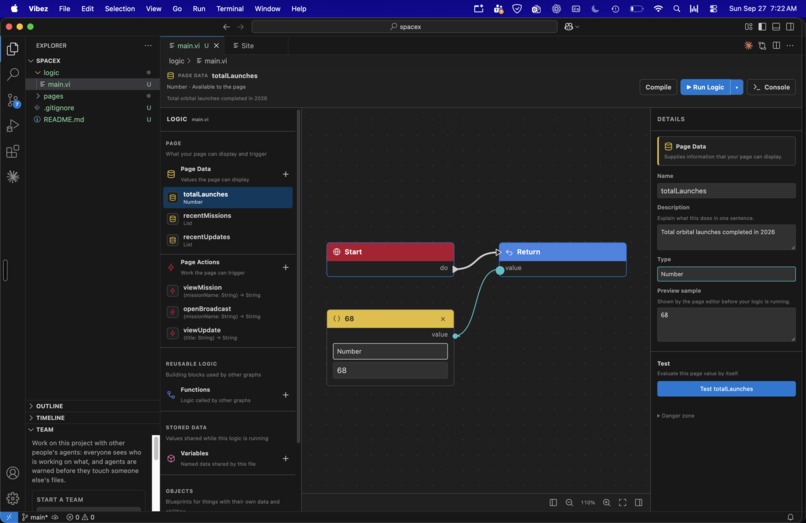Open the starburst Vibez panel in activity bar

(13, 176)
